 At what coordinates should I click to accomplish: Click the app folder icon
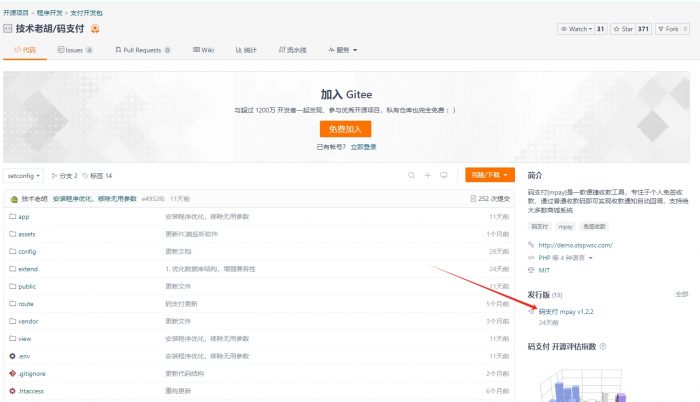tap(12, 217)
